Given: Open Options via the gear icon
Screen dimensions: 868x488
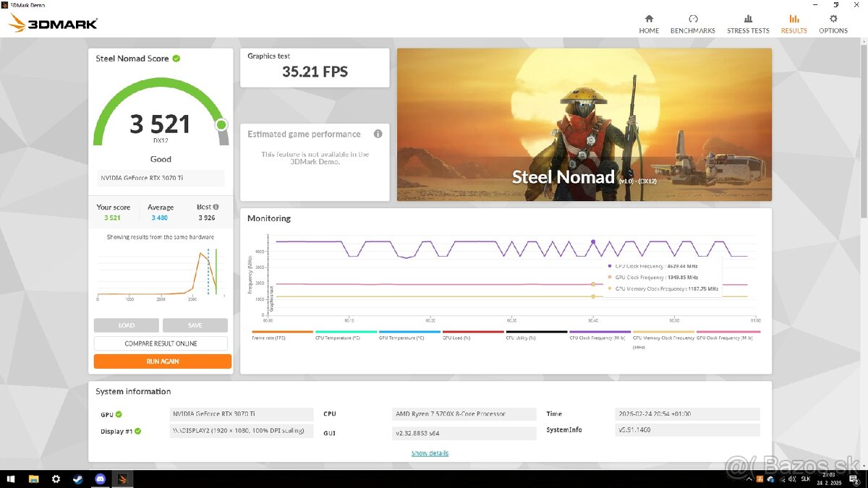Looking at the screenshot, I should coord(833,21).
